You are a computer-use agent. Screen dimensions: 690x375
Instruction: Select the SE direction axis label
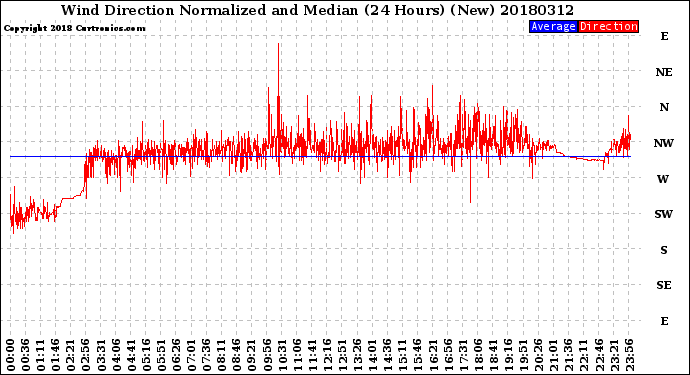[x=664, y=286]
